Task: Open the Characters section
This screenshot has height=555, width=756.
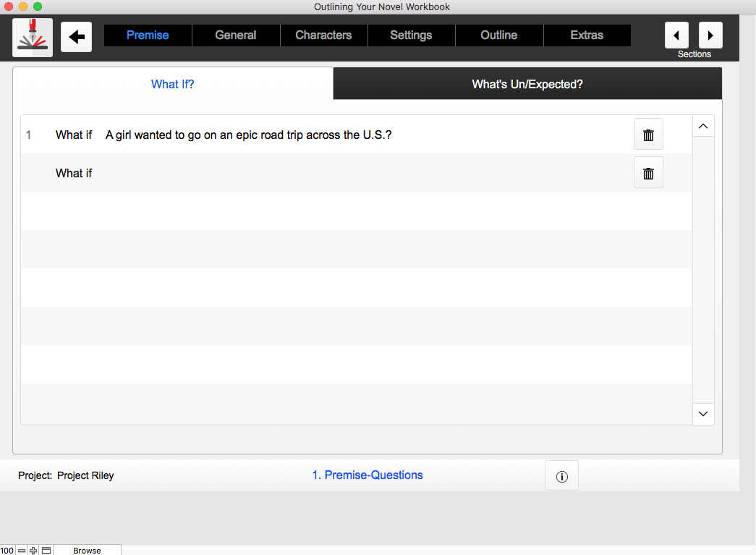Action: point(323,35)
